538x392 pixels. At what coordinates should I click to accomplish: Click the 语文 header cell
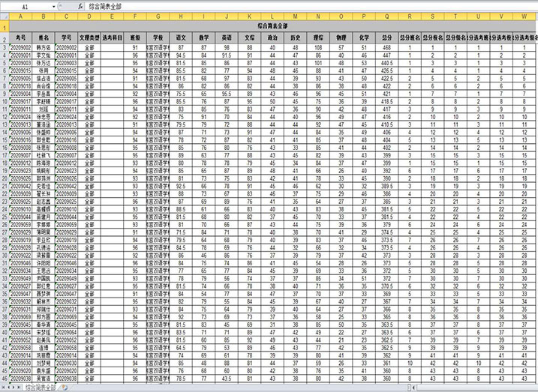point(180,36)
